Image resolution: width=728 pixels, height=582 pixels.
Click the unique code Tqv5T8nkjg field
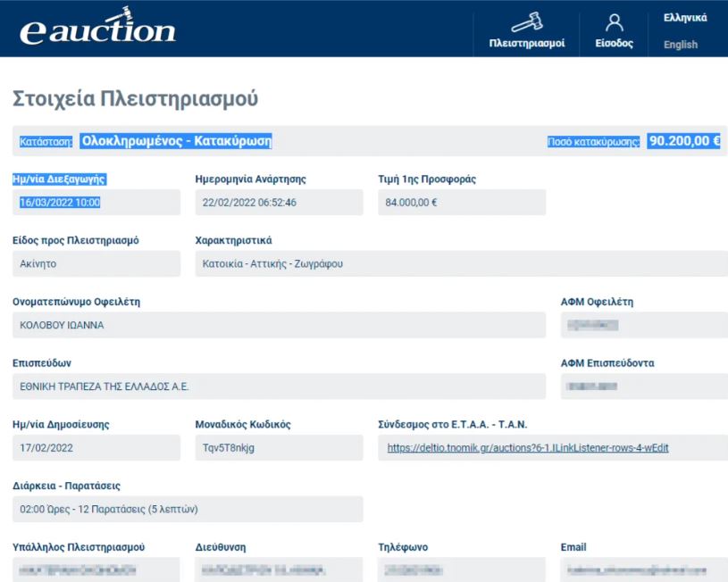[x=279, y=448]
